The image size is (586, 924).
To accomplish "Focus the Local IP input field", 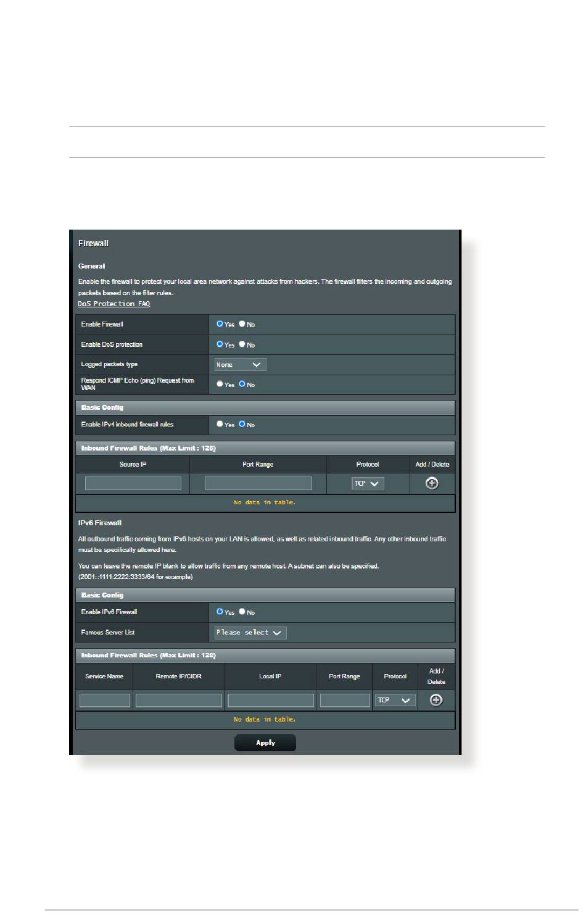I will [x=271, y=700].
